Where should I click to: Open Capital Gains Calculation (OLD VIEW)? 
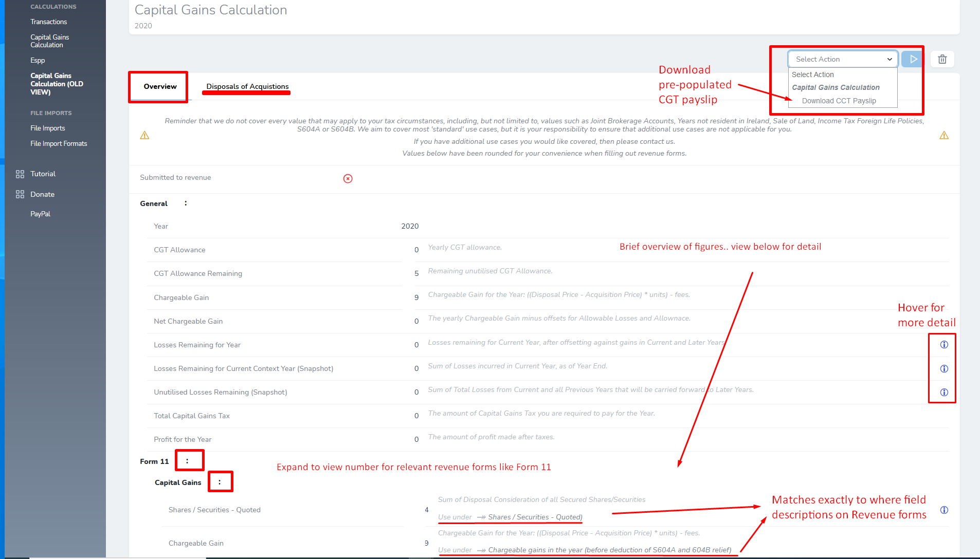[57, 84]
